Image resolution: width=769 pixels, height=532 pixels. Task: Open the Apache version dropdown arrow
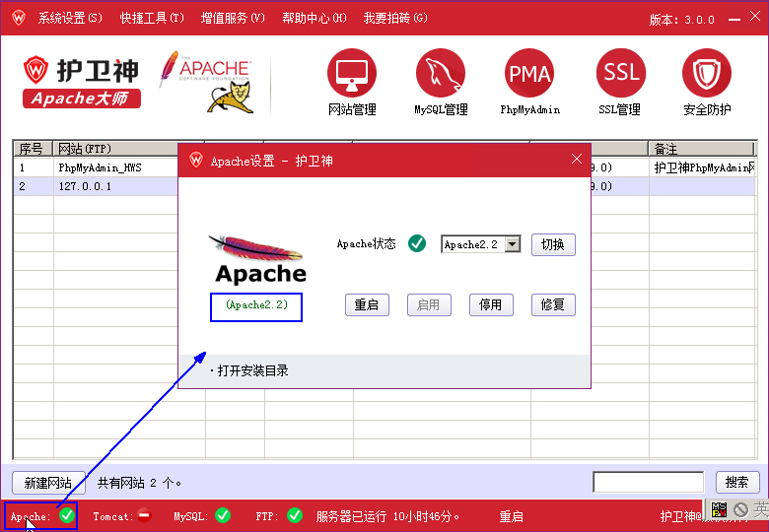point(512,244)
